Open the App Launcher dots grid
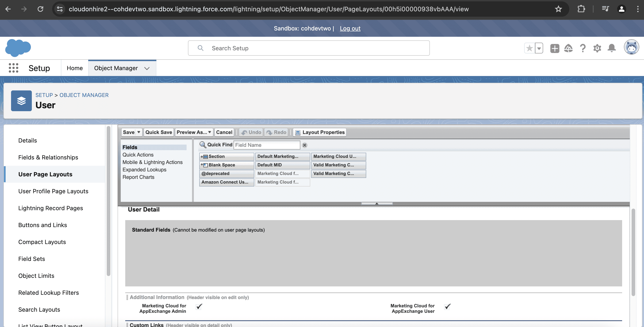 click(14, 68)
